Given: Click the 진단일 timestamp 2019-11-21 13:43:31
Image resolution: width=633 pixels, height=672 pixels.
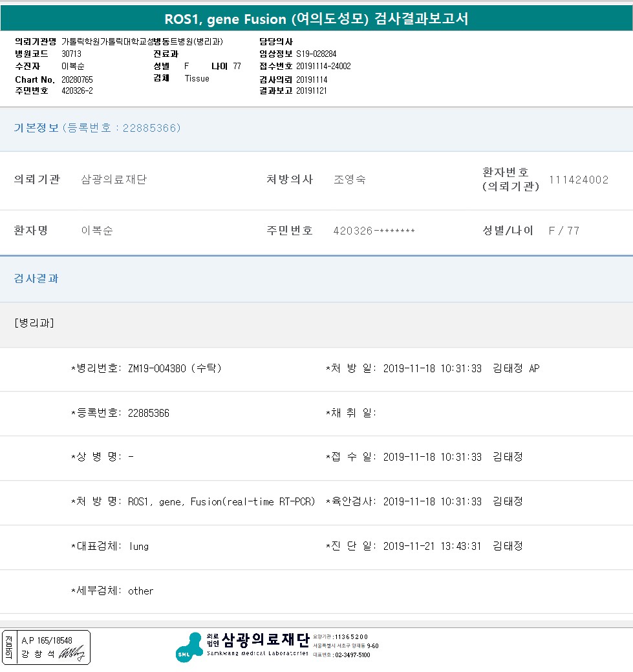Looking at the screenshot, I should pyautogui.click(x=432, y=546).
